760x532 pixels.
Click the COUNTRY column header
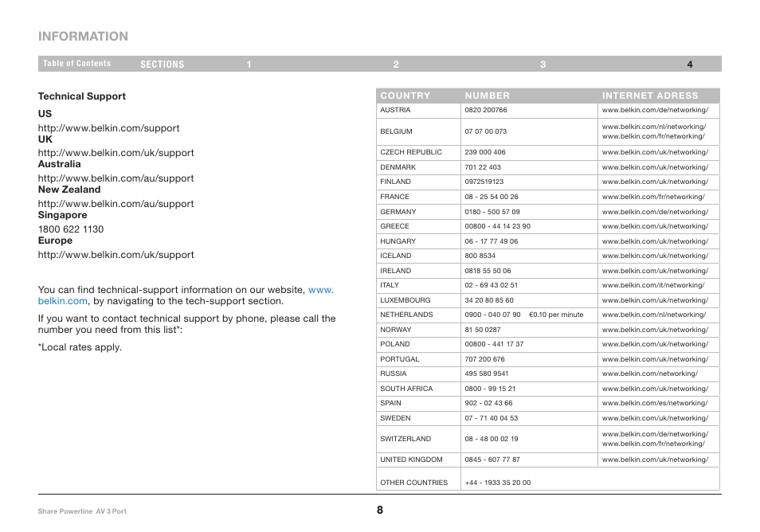[405, 96]
